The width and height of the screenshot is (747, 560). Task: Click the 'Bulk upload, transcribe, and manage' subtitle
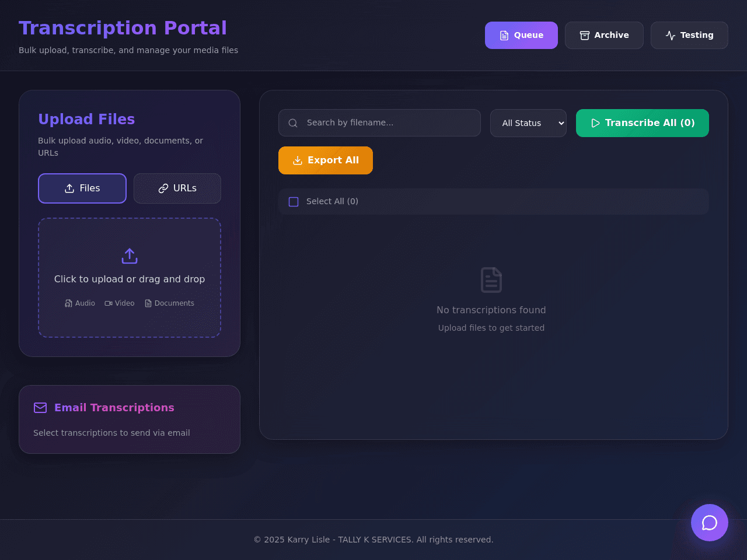coord(128,50)
